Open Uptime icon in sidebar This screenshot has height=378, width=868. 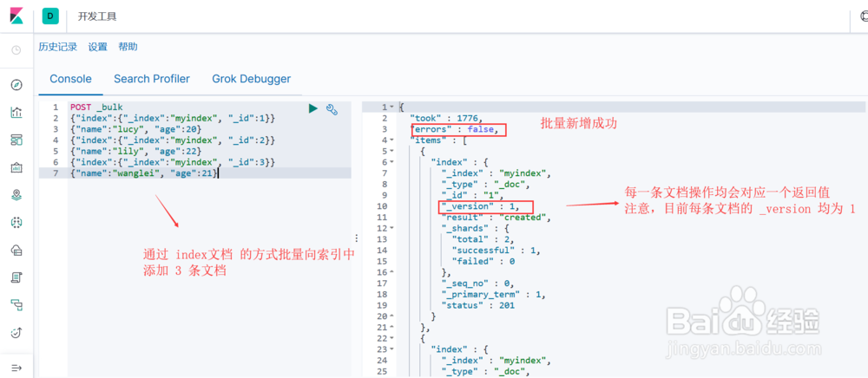tap(16, 332)
